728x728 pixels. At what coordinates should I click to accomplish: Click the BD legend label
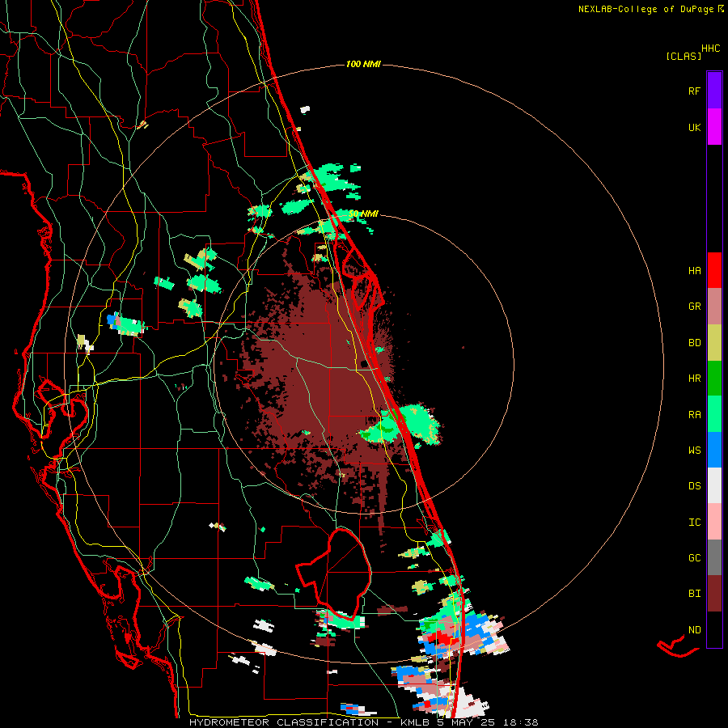pos(694,343)
